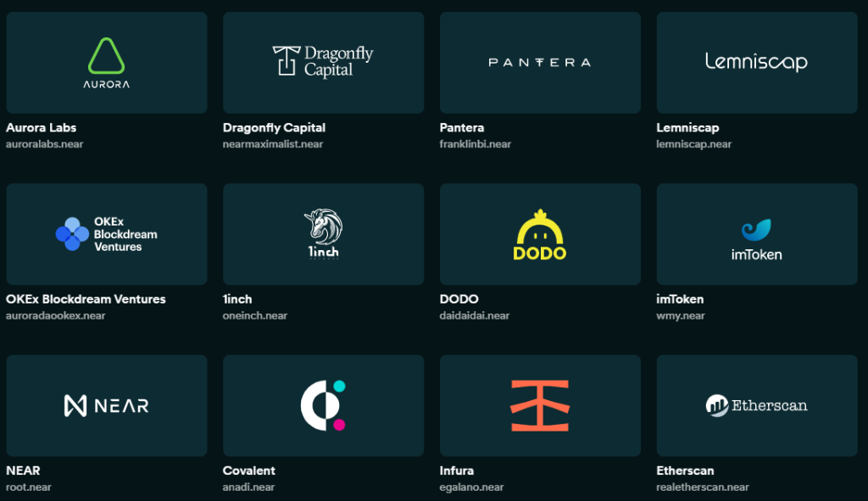Click the Aurora green triangle logo card
The width and height of the screenshot is (868, 501).
(107, 63)
